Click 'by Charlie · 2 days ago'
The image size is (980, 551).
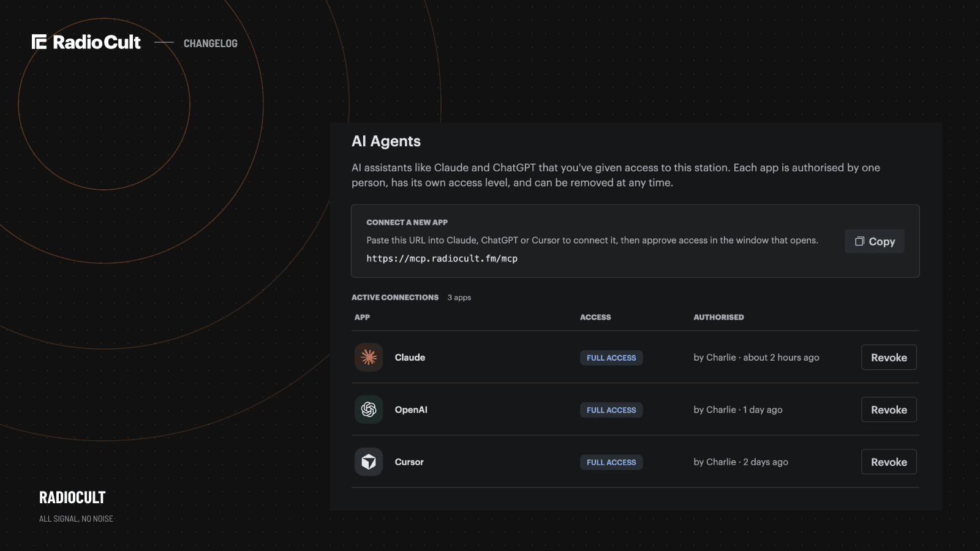pos(741,462)
